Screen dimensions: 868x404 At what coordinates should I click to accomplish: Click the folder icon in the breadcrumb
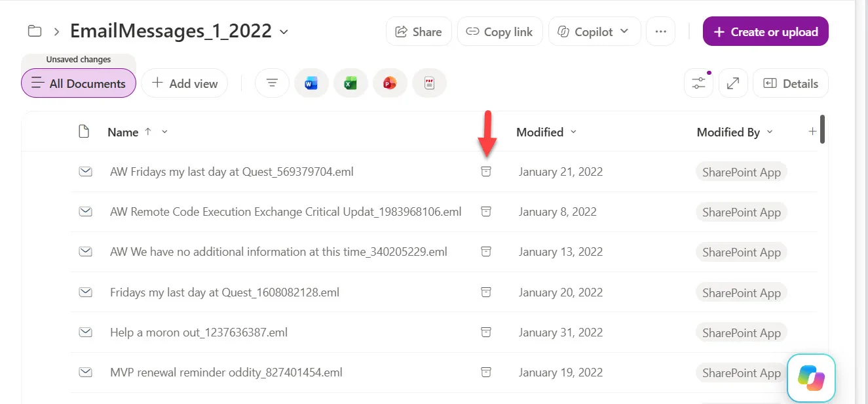coord(34,31)
